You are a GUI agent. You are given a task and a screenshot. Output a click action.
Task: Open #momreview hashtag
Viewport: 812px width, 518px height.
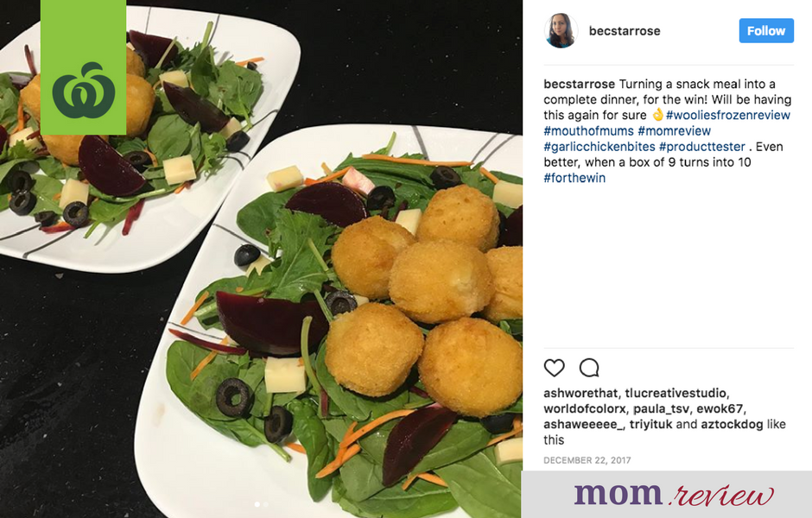675,131
